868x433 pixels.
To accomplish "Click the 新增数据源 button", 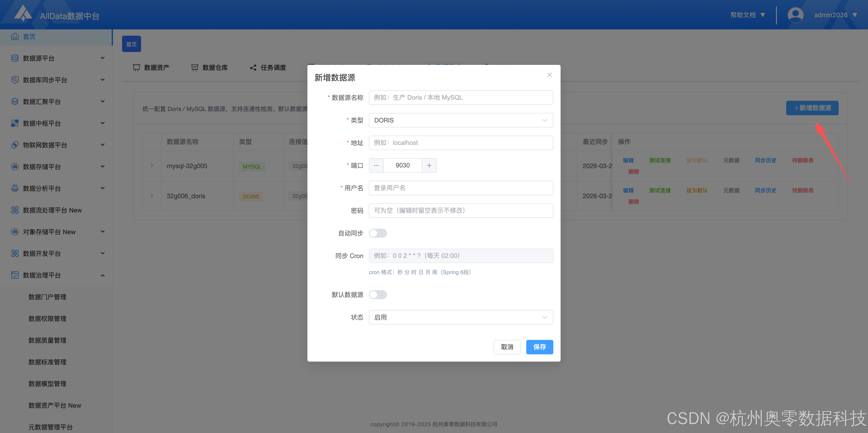I will [812, 108].
